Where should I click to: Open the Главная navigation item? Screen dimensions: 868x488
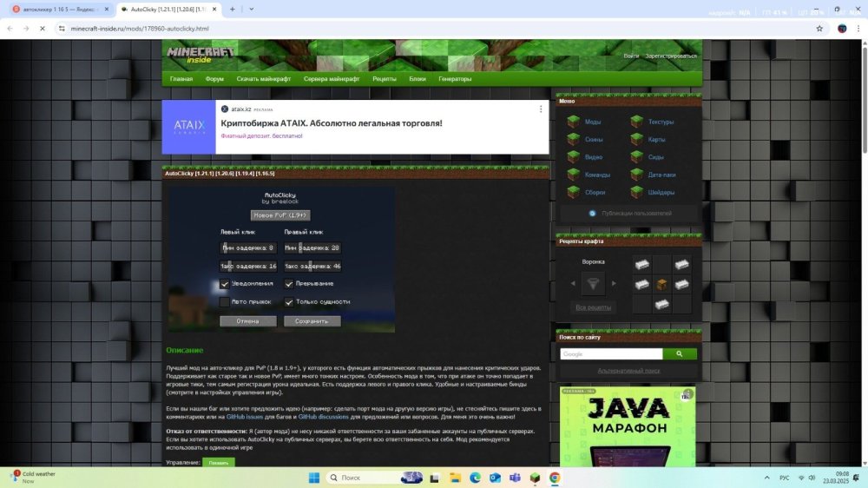pos(181,79)
